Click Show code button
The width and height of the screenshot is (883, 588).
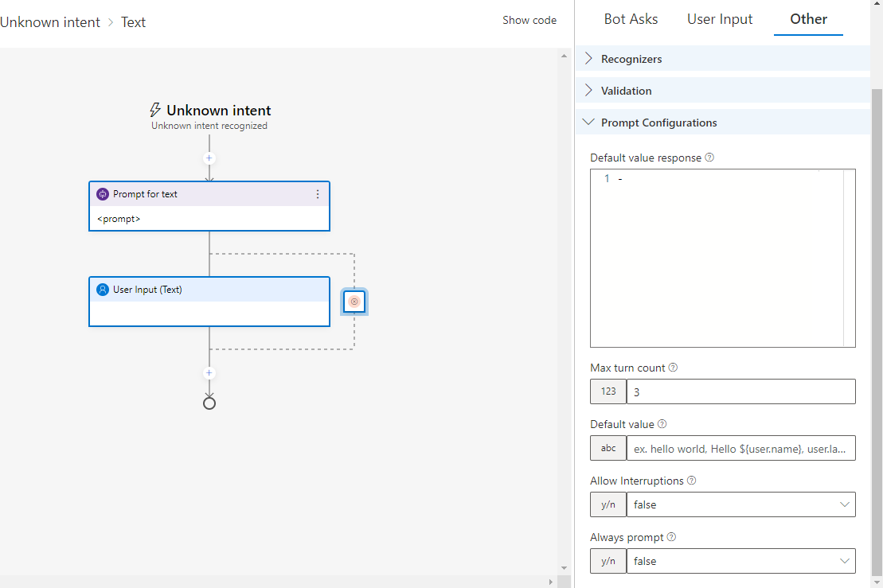529,20
